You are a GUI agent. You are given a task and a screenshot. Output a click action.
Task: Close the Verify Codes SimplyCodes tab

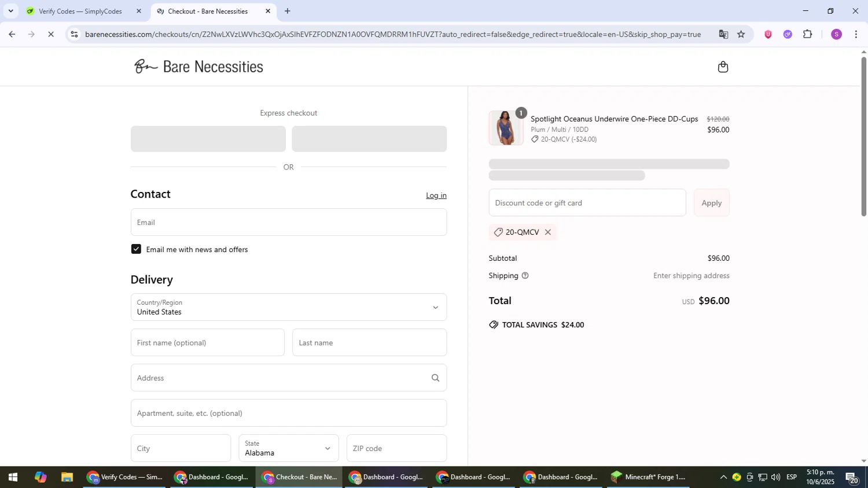point(138,11)
